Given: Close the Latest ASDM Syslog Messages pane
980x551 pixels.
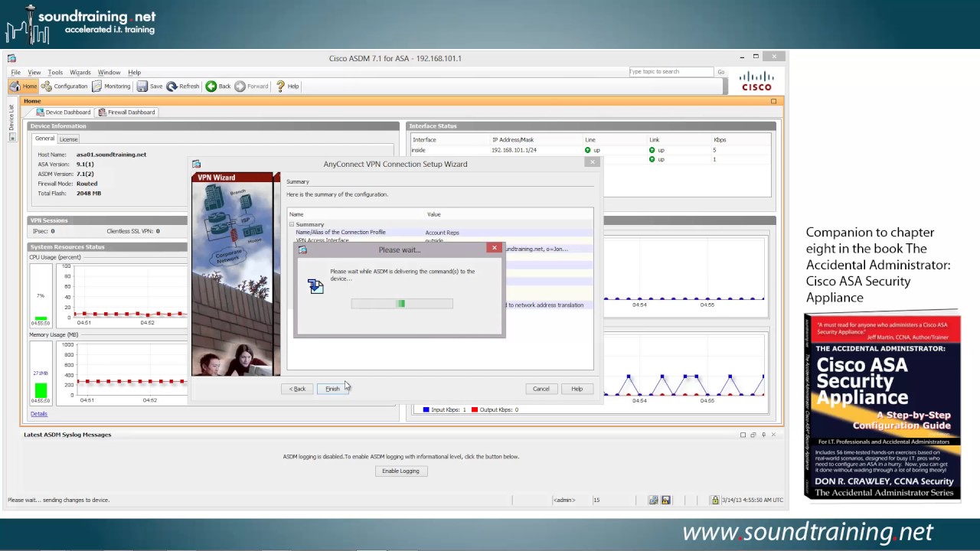Looking at the screenshot, I should (x=773, y=435).
